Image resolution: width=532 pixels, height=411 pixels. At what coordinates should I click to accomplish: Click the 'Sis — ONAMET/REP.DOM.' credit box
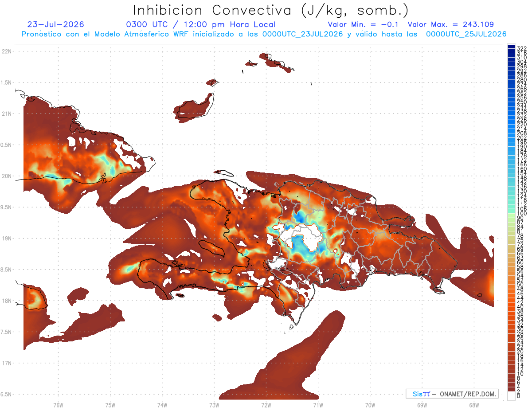tap(452, 394)
